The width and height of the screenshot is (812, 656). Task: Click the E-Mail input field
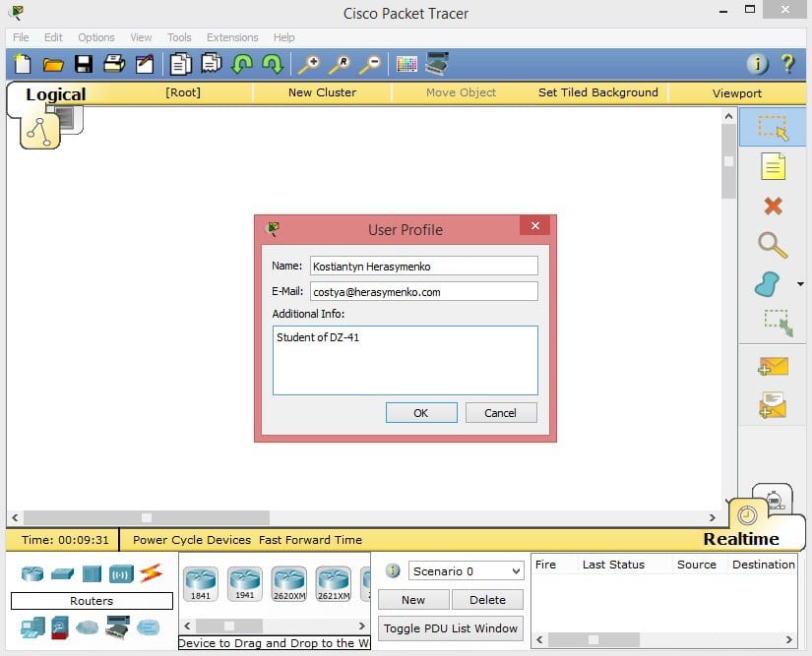[424, 291]
